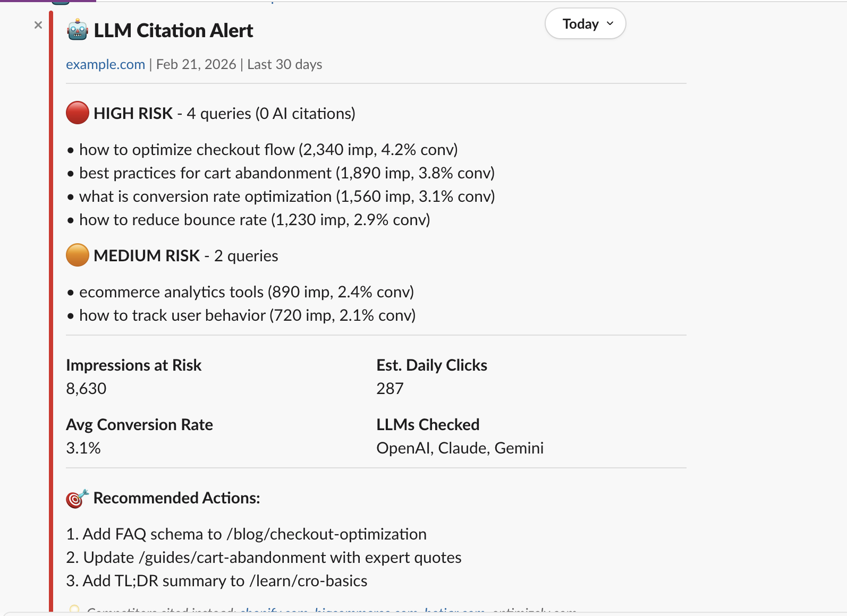Click the 287 Est. Daily Clicks value
This screenshot has width=847, height=616.
(389, 388)
